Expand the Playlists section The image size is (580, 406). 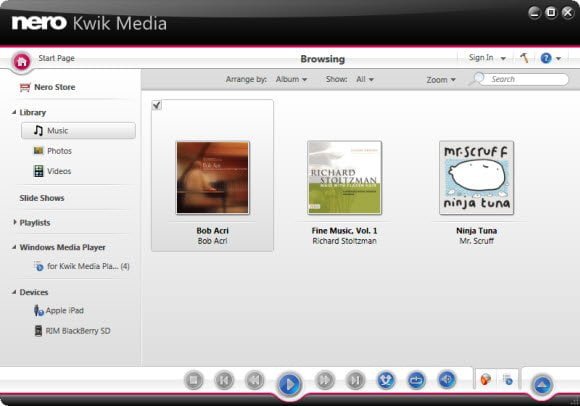point(14,222)
